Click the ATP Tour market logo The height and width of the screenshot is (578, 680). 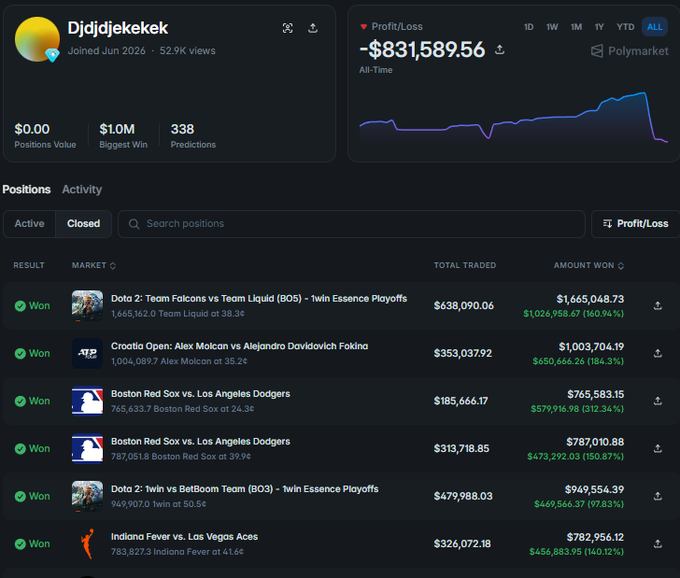(x=87, y=353)
